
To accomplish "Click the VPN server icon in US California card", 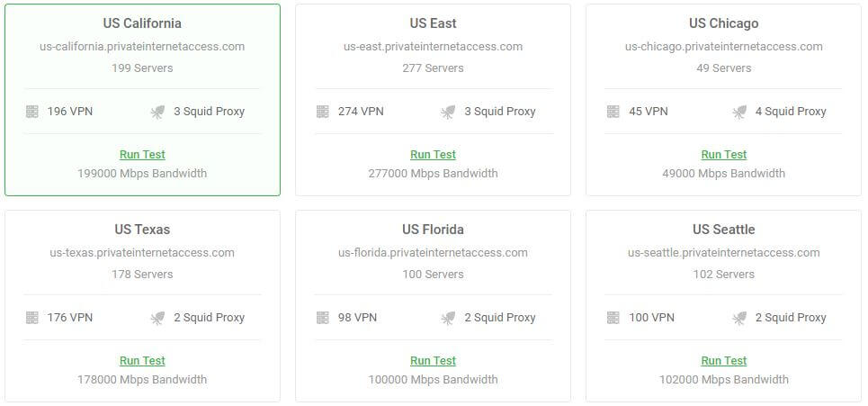I will click(32, 112).
